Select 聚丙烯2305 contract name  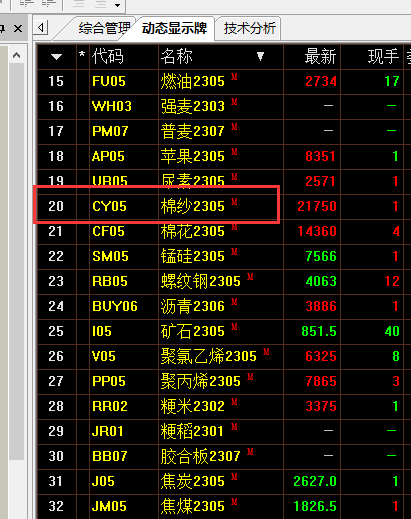[201, 381]
